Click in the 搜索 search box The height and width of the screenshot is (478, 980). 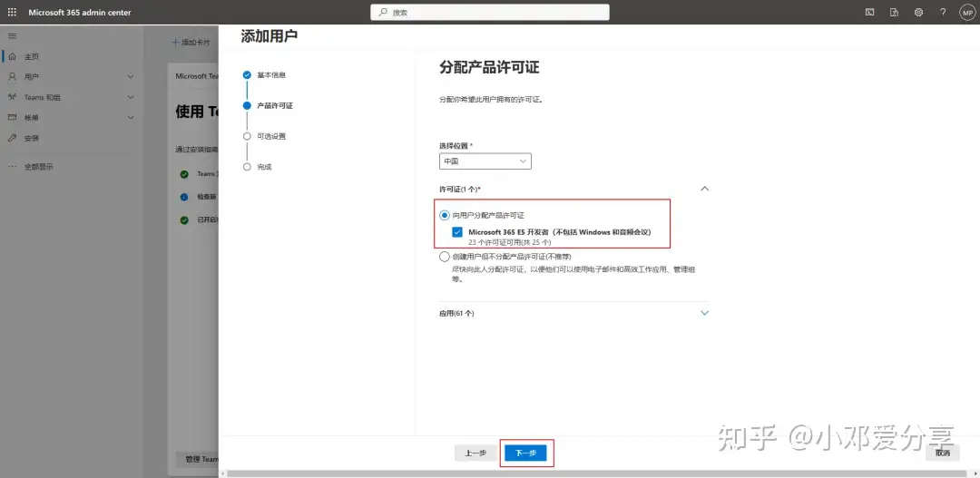(490, 13)
